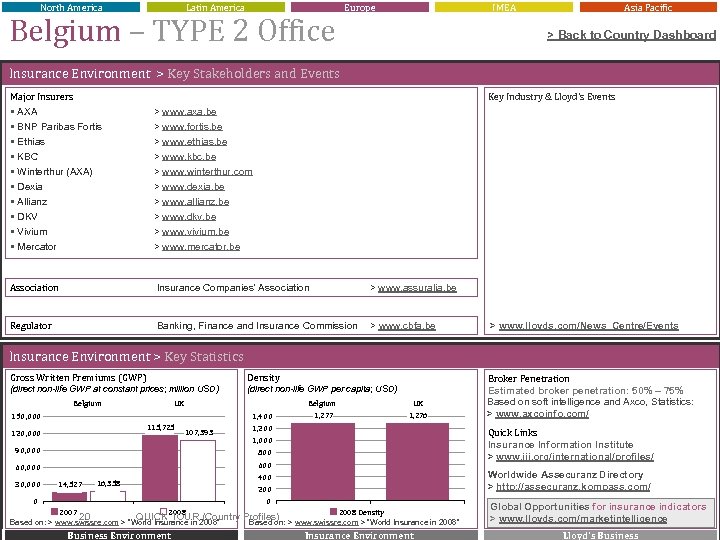This screenshot has width=720, height=540.
Task: Select 'KBC' insurer entry
Action: tap(27, 157)
